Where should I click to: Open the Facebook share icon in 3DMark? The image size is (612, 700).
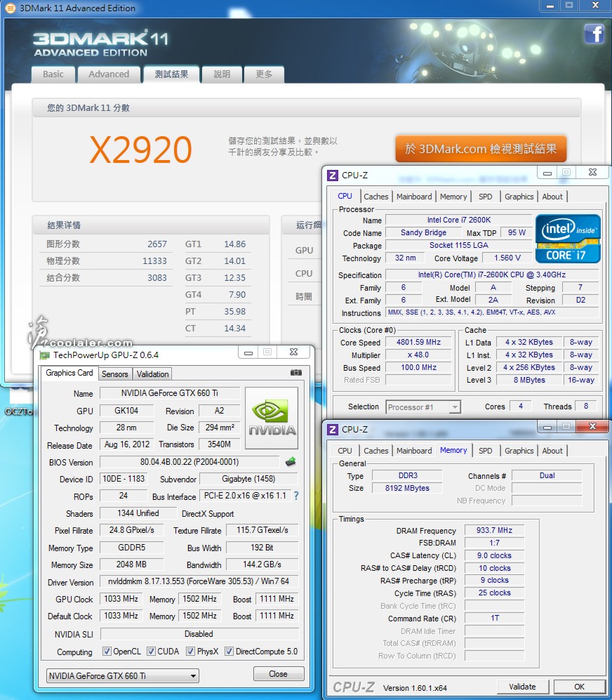594,34
